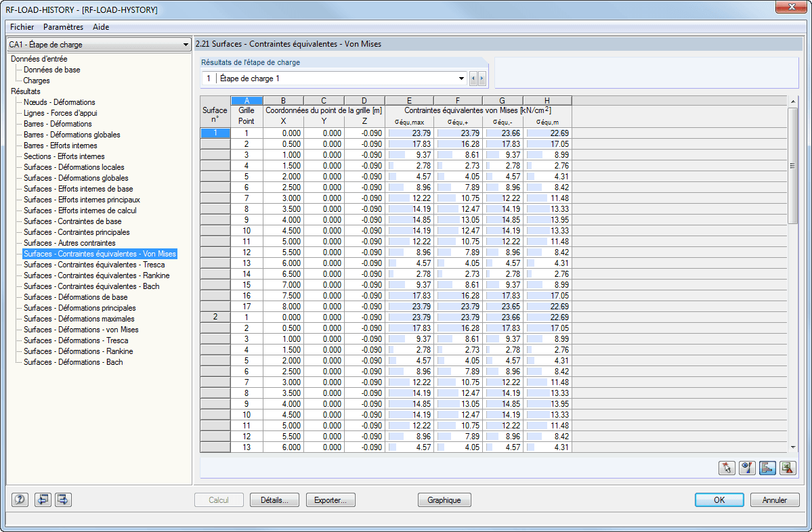Go to next table window icon
This screenshot has height=532, width=812.
click(63, 500)
